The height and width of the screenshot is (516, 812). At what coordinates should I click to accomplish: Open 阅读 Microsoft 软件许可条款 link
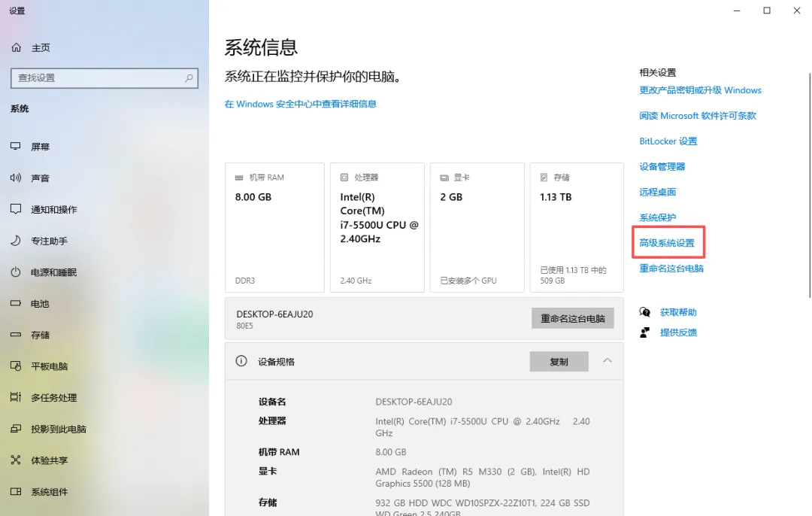(698, 116)
